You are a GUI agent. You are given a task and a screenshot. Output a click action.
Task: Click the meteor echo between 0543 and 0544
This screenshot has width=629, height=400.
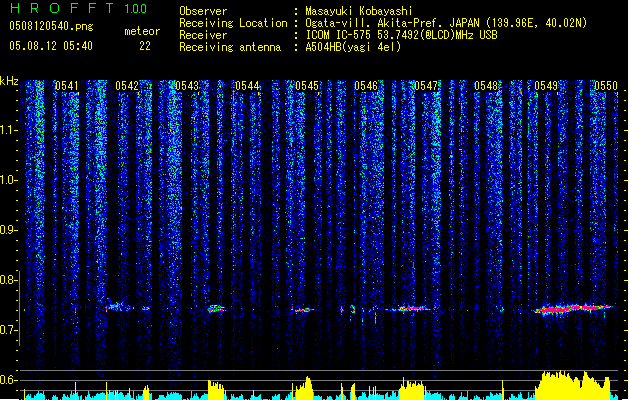217,309
